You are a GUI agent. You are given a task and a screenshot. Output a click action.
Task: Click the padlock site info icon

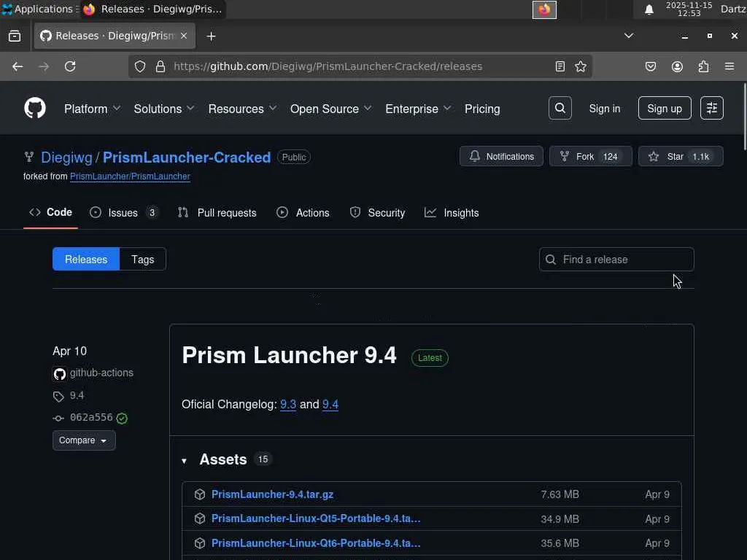tap(160, 66)
